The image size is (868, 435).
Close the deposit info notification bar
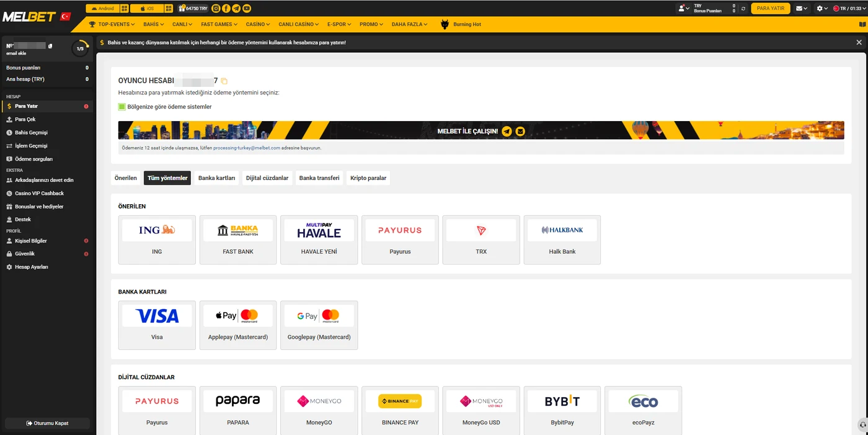pos(859,42)
